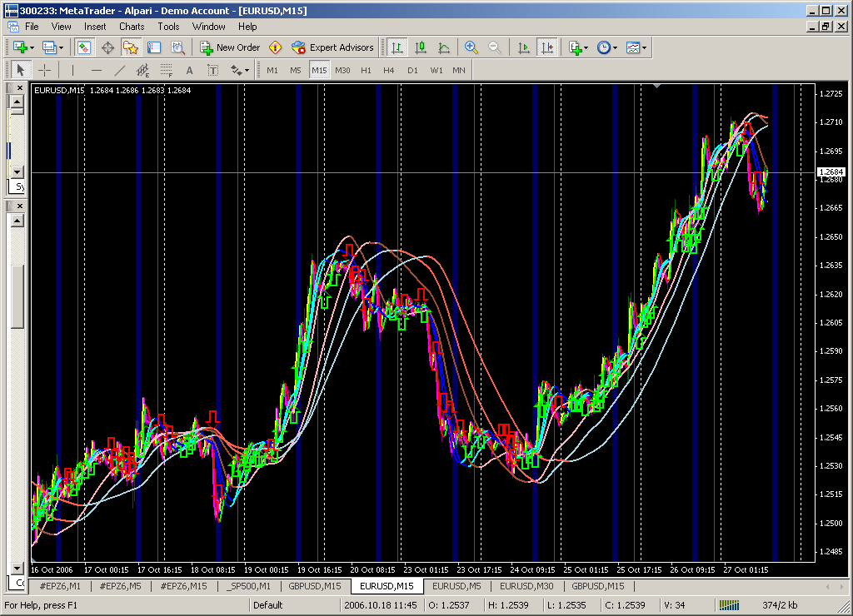Image resolution: width=853 pixels, height=616 pixels.
Task: Zoom in on the chart
Action: pos(471,47)
